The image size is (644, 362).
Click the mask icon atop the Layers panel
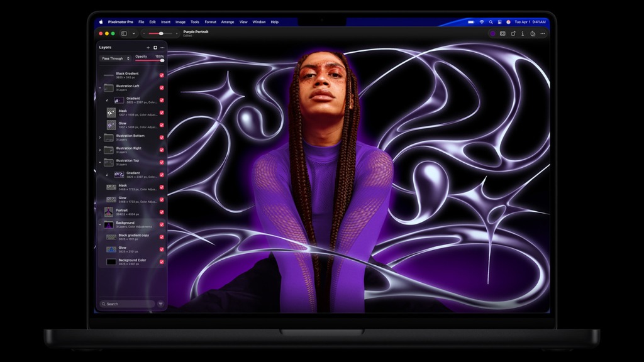tap(155, 47)
